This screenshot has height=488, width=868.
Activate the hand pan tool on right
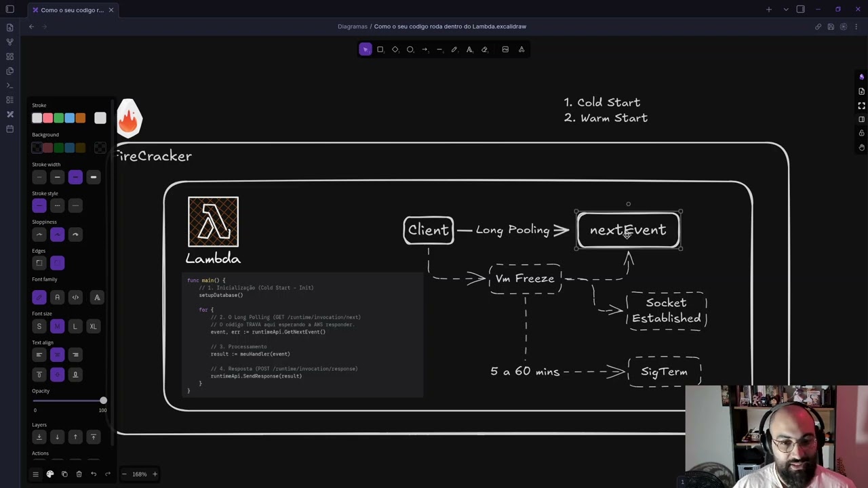click(861, 147)
